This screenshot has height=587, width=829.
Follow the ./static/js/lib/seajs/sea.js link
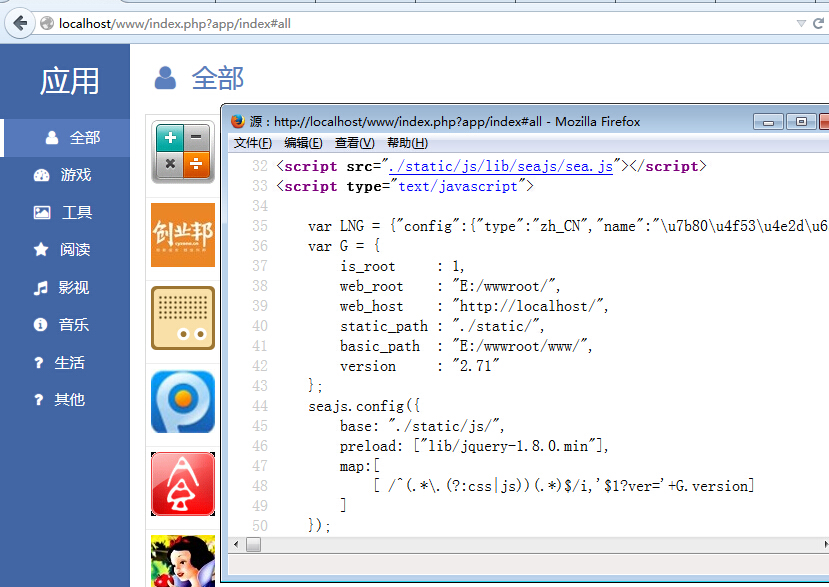pyautogui.click(x=500, y=167)
